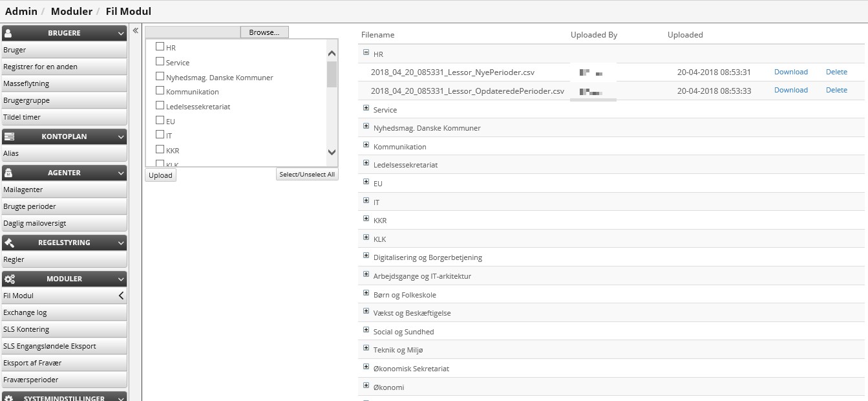Collapse the HR file group
Image resolution: width=868 pixels, height=401 pixels.
pos(366,52)
